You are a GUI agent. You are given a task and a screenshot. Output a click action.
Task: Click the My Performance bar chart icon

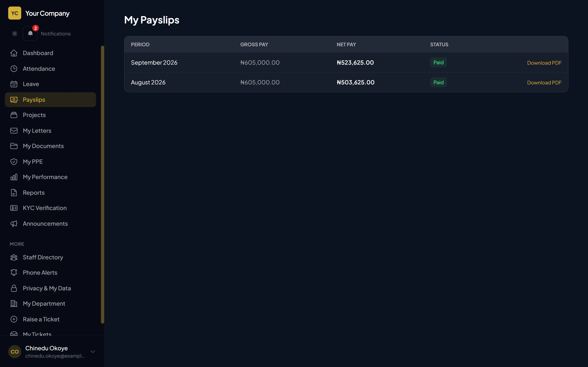click(14, 177)
